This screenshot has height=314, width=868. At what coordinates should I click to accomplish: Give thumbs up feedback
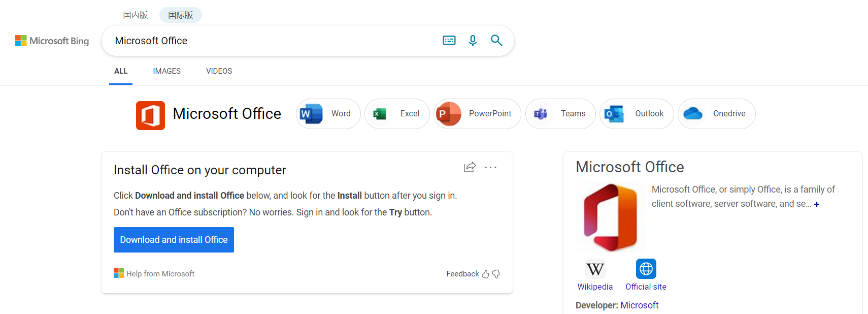[x=486, y=274]
